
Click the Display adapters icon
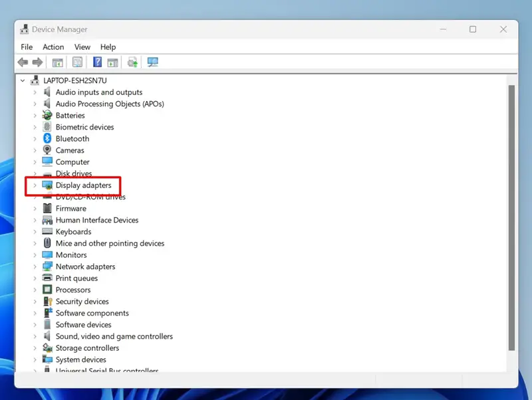click(47, 185)
